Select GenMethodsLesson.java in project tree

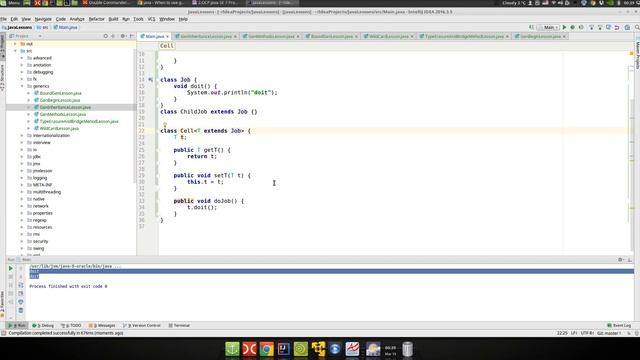coord(62,114)
